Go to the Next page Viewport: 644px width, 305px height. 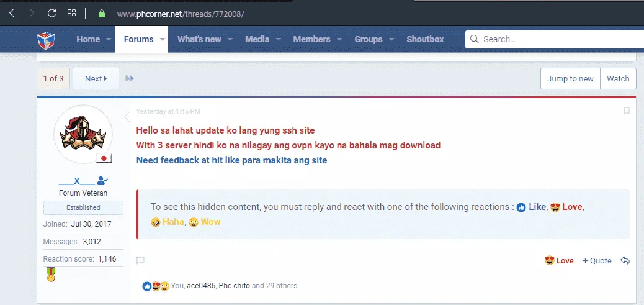[96, 78]
